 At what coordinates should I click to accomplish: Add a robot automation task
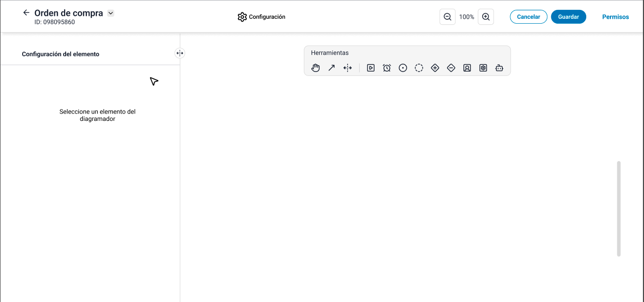[499, 68]
